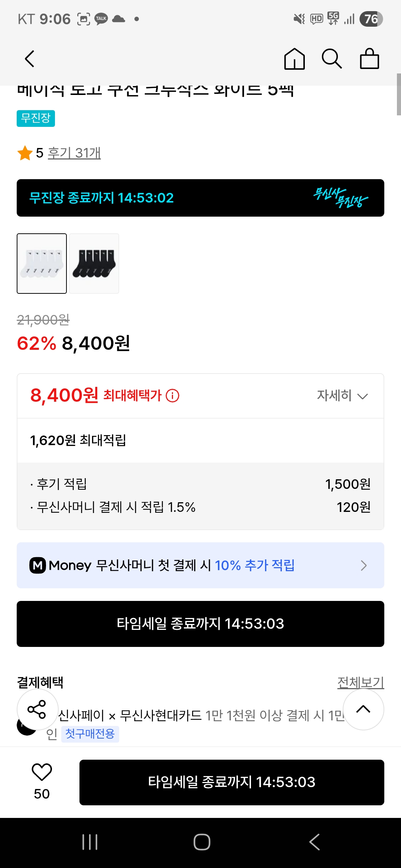
Task: Select black socks color option
Action: pos(94,263)
